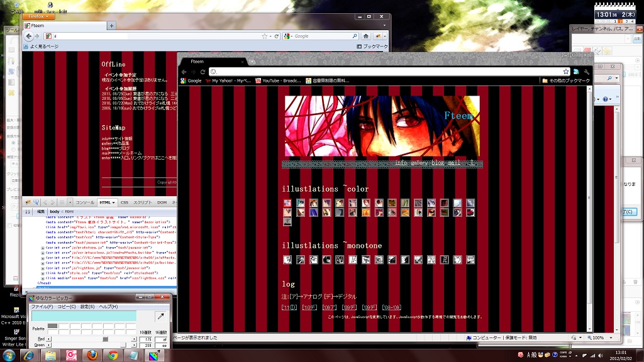The image size is (644, 362).
Task: Switch to Firebug's コンソール tab
Action: coord(85,202)
